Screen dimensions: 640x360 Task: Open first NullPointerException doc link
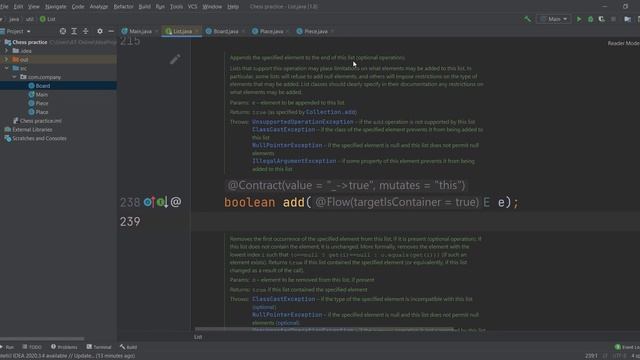coord(287,145)
